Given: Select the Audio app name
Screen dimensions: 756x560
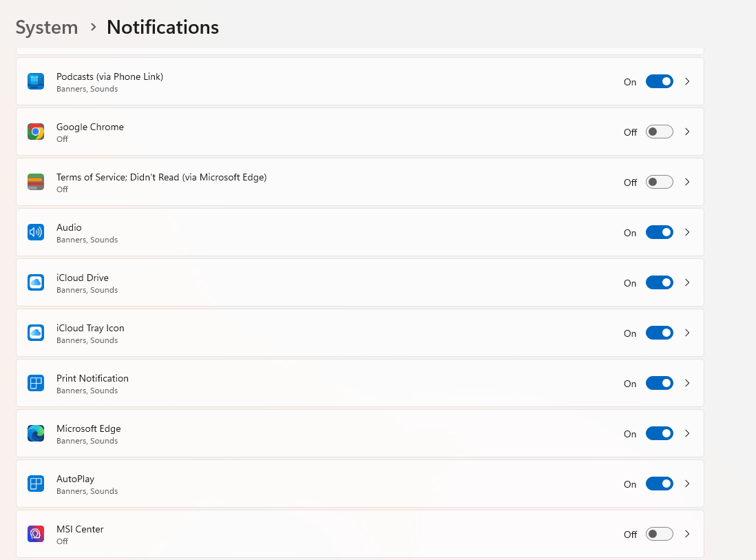Looking at the screenshot, I should pyautogui.click(x=69, y=227).
